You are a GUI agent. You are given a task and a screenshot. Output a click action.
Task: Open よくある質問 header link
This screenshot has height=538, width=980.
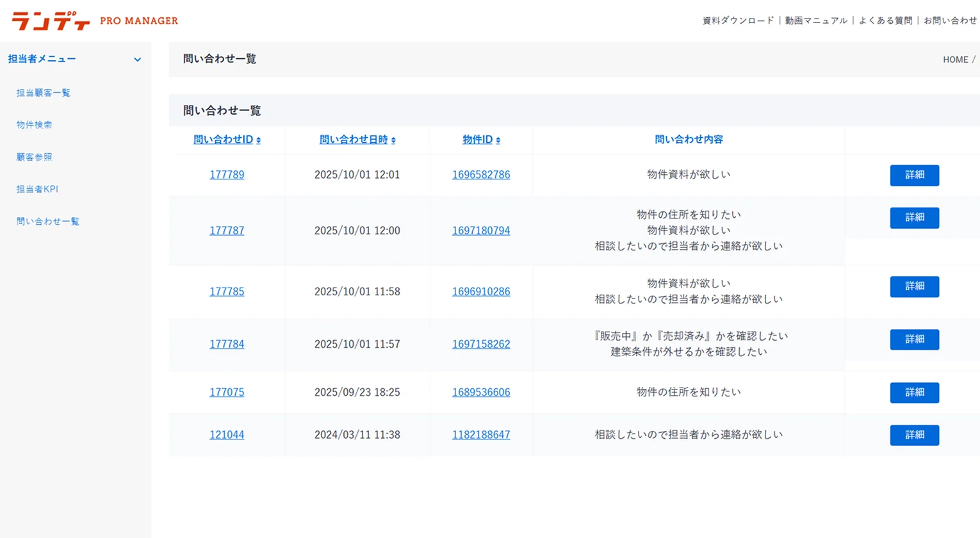click(x=885, y=20)
